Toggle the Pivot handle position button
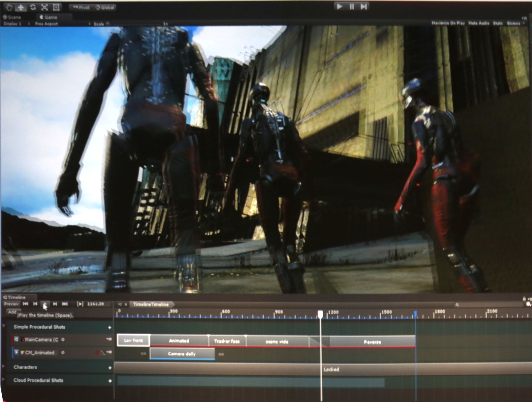532x402 pixels. point(81,7)
